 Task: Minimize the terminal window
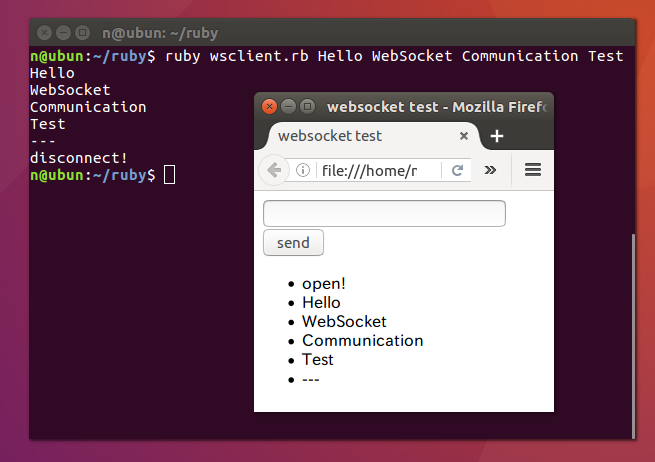click(x=63, y=32)
